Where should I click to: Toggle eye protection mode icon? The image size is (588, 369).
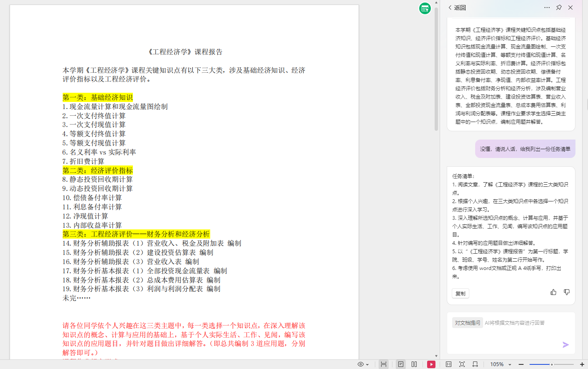(361, 364)
